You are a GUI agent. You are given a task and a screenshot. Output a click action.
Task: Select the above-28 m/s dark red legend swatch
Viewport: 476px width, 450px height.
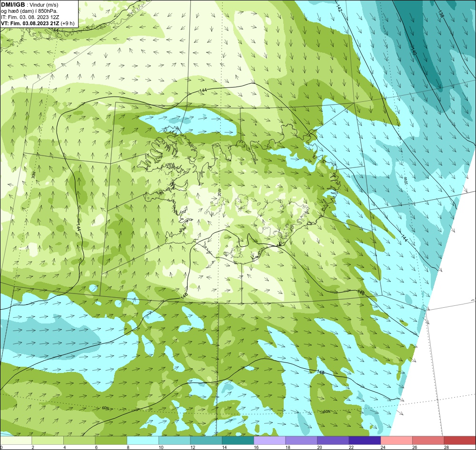[x=460, y=440]
